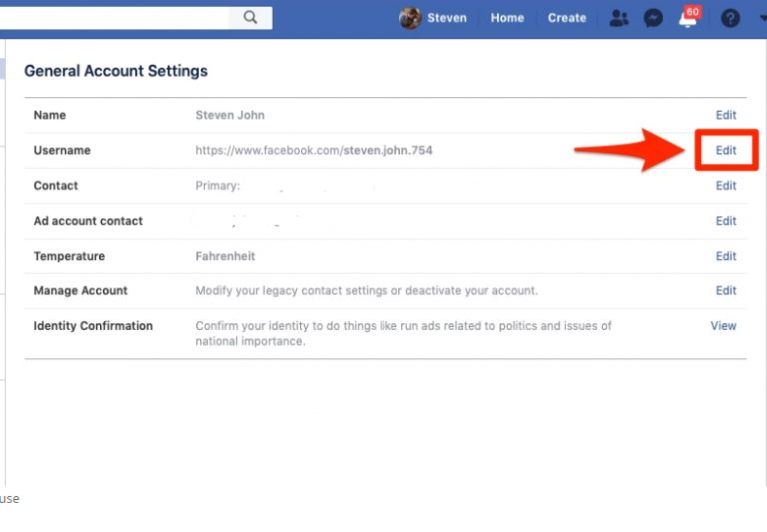Click the Contact row label
Viewport: 767px width, 532px height.
[x=55, y=186]
